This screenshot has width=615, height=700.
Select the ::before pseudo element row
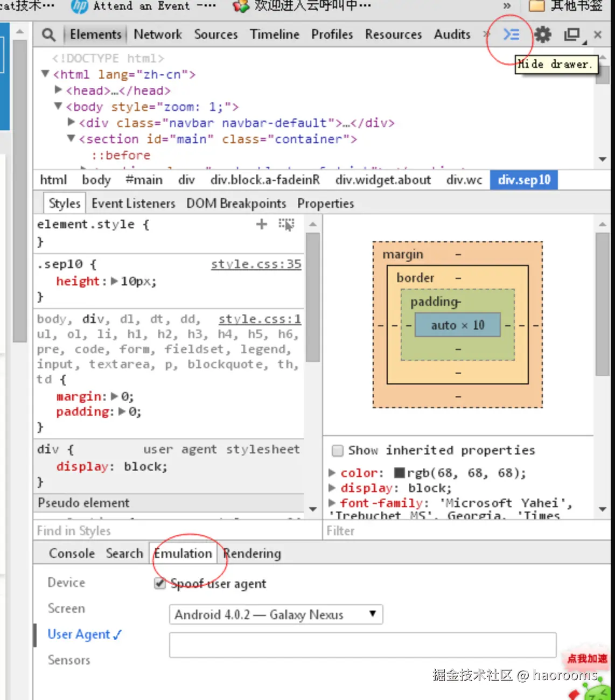click(x=121, y=155)
